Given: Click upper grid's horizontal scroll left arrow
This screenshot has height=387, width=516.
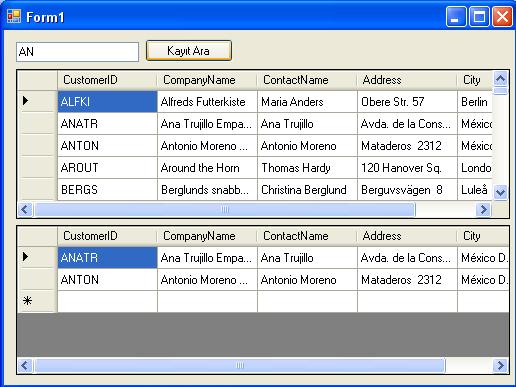Looking at the screenshot, I should pos(25,209).
